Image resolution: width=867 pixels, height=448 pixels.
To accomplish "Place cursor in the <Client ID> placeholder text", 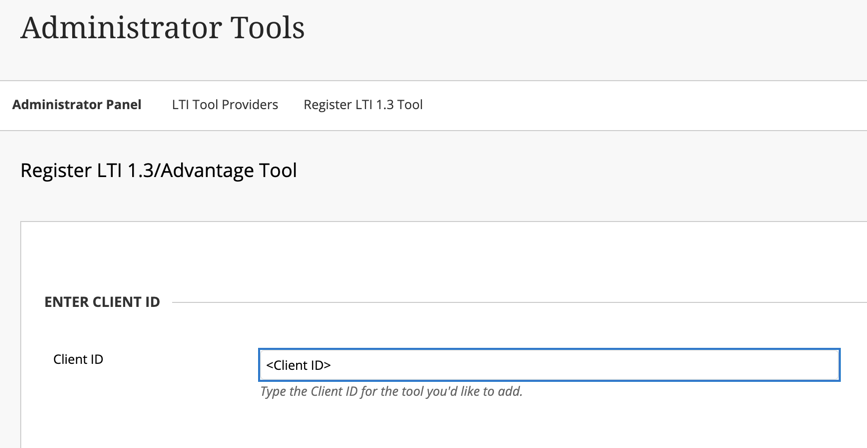I will coord(298,365).
